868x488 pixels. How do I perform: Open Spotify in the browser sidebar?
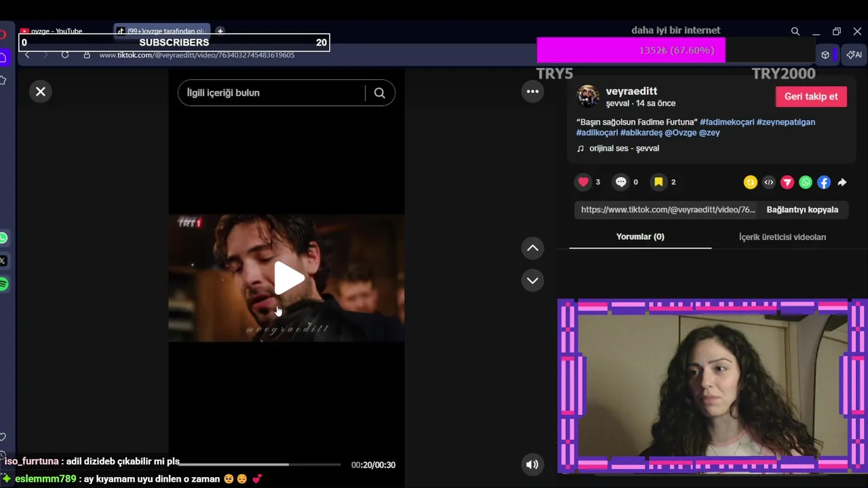pyautogui.click(x=3, y=285)
